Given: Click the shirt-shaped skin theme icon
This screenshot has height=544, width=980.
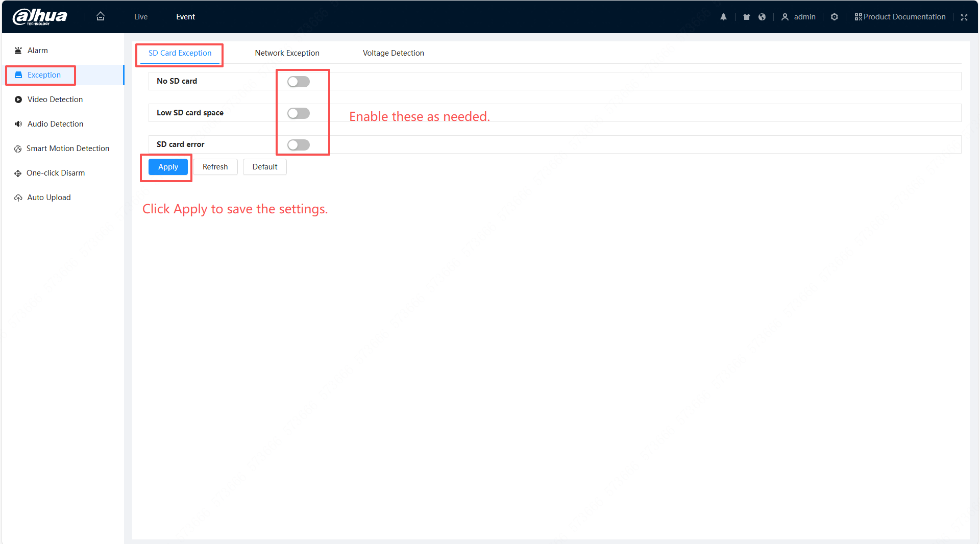Looking at the screenshot, I should click(x=747, y=17).
